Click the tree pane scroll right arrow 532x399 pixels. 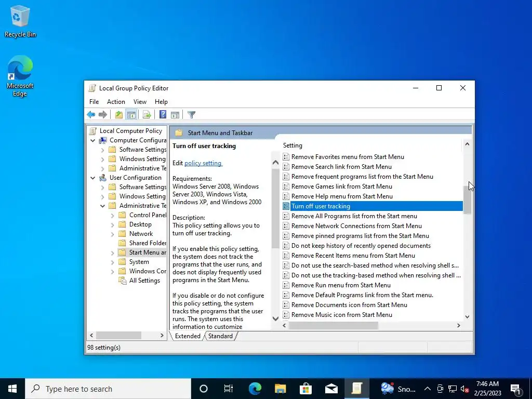tap(162, 335)
